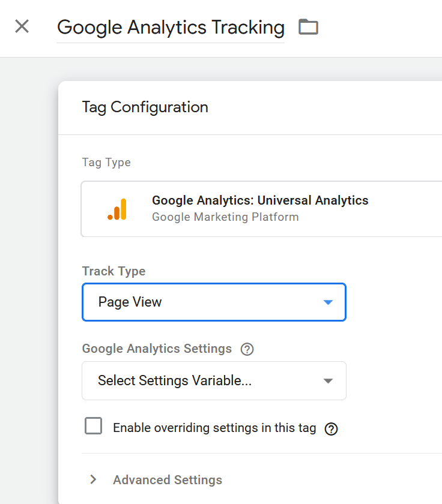Click the Google Marketing Platform subtitle
Screen dimensions: 442x504
tap(225, 217)
